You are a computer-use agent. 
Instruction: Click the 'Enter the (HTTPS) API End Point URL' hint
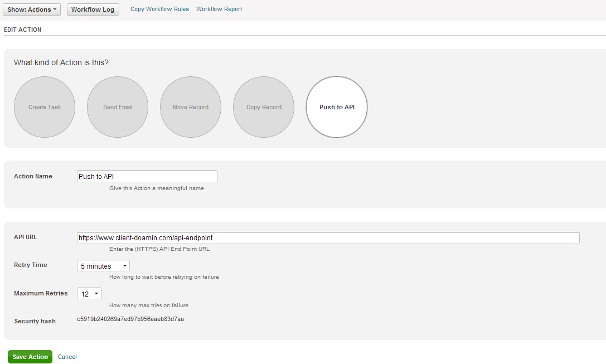tap(159, 249)
